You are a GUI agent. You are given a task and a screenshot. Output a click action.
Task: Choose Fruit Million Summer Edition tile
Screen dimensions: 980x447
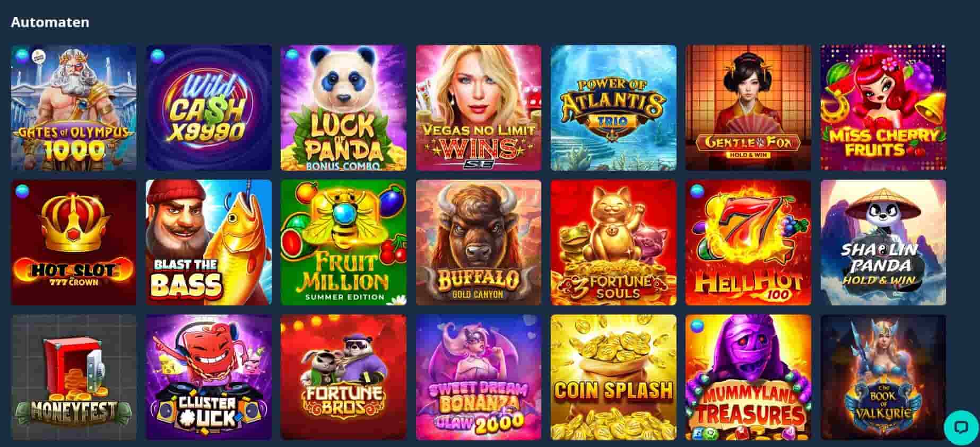pyautogui.click(x=343, y=242)
